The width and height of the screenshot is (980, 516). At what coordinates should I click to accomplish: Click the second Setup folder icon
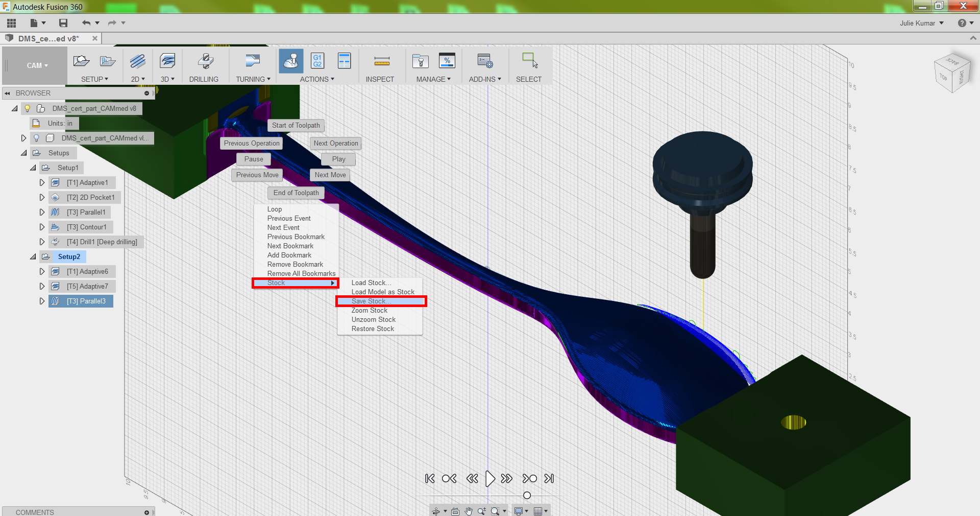108,61
